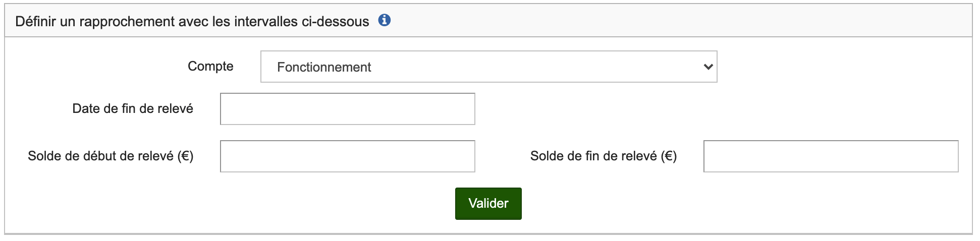The image size is (980, 241).
Task: Click the Solde de début de relevé input
Action: [x=347, y=156]
